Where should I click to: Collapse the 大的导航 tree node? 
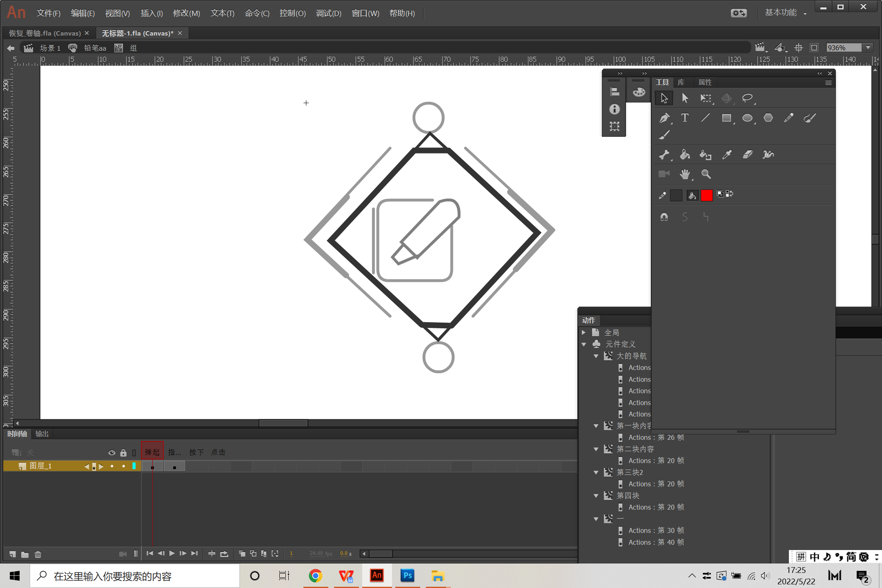click(596, 356)
